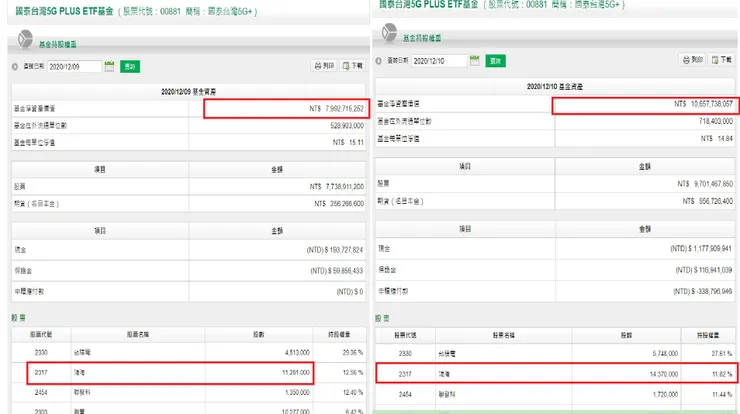Click the pie chart icon on the 2020/12/10 page
This screenshot has width=740, height=414.
pos(390,33)
